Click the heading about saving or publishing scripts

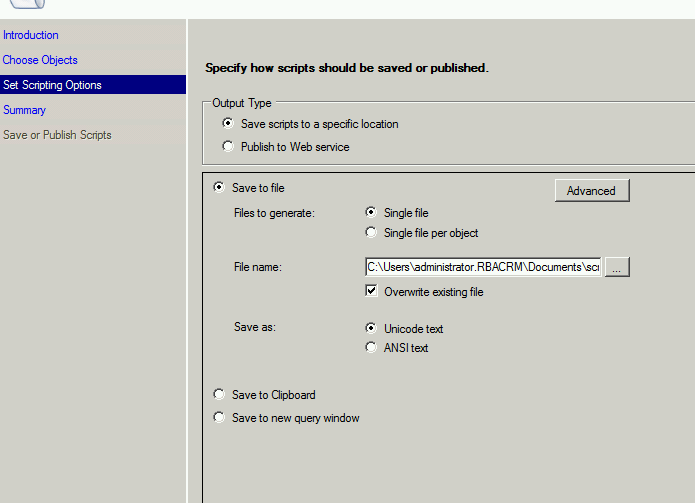coord(347,68)
